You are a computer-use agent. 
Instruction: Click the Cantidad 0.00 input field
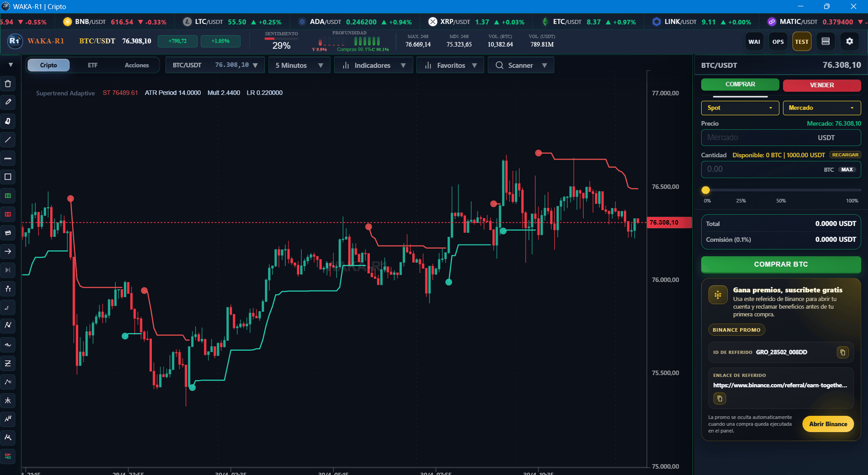pos(781,169)
